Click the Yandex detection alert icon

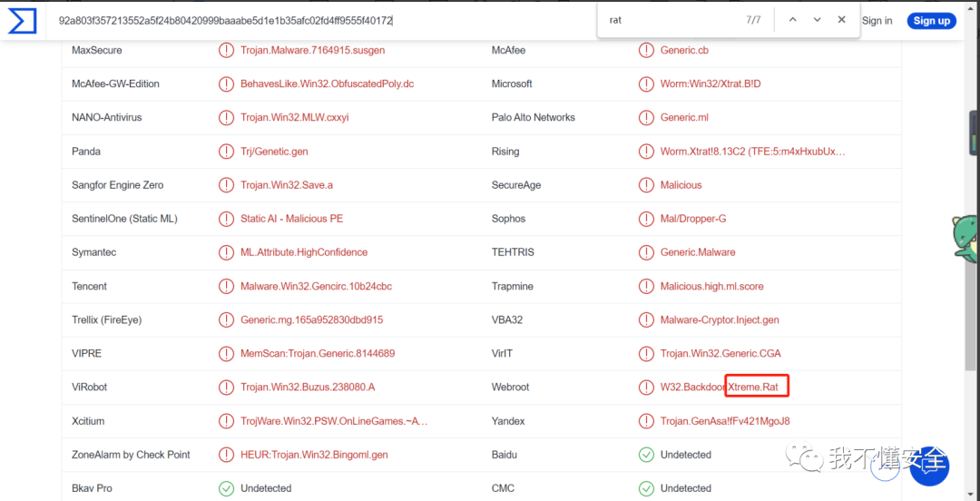pos(646,421)
